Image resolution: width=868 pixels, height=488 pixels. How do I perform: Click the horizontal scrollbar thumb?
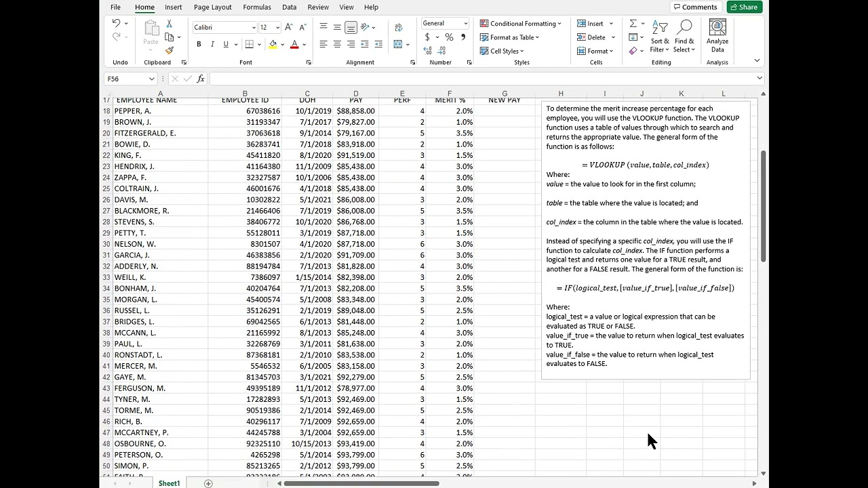[x=361, y=483]
